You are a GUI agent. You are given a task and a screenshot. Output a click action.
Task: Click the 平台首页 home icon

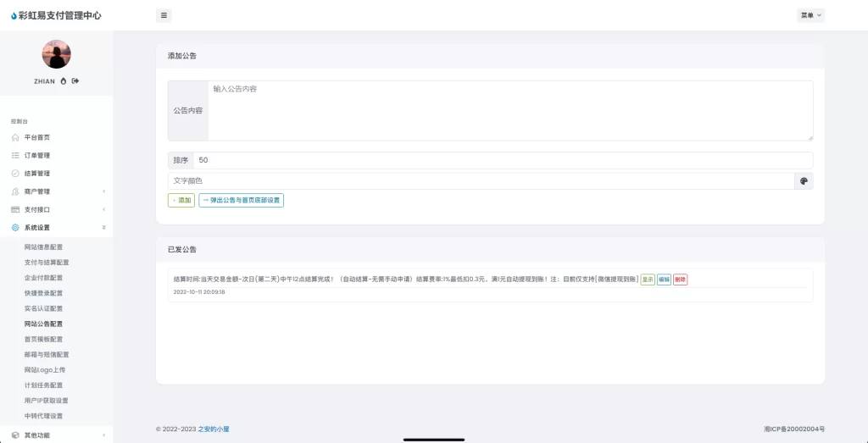(15, 137)
